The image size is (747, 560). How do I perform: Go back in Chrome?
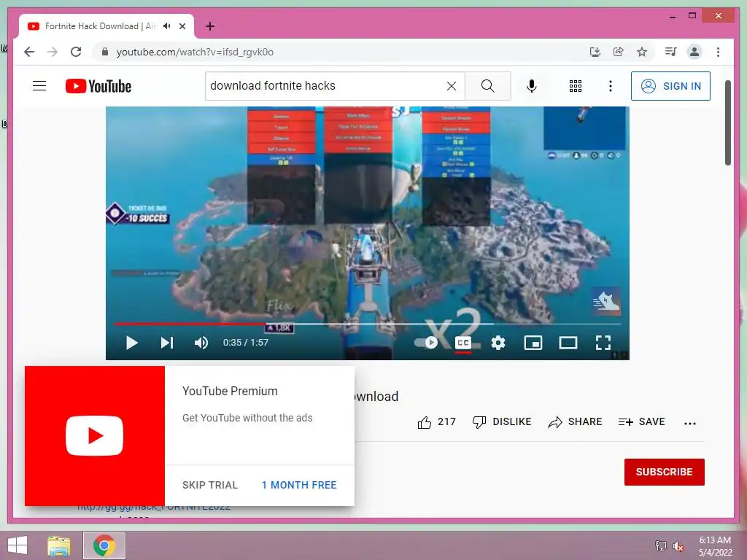pyautogui.click(x=29, y=52)
